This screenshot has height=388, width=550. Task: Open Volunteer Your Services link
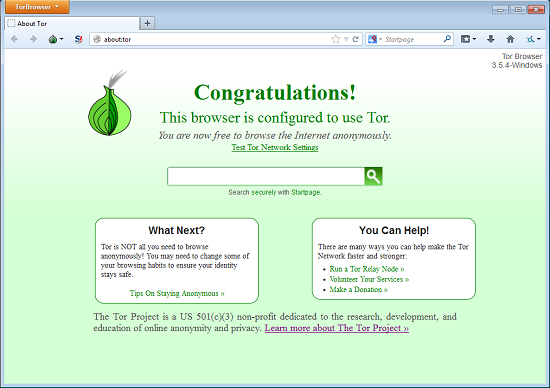[x=369, y=279]
